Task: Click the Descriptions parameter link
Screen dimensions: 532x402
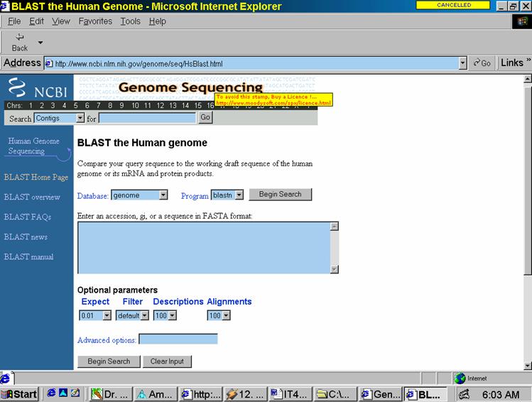Action: pos(178,302)
